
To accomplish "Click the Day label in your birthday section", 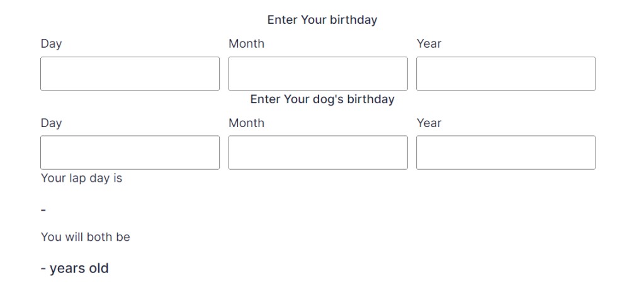I will click(51, 44).
